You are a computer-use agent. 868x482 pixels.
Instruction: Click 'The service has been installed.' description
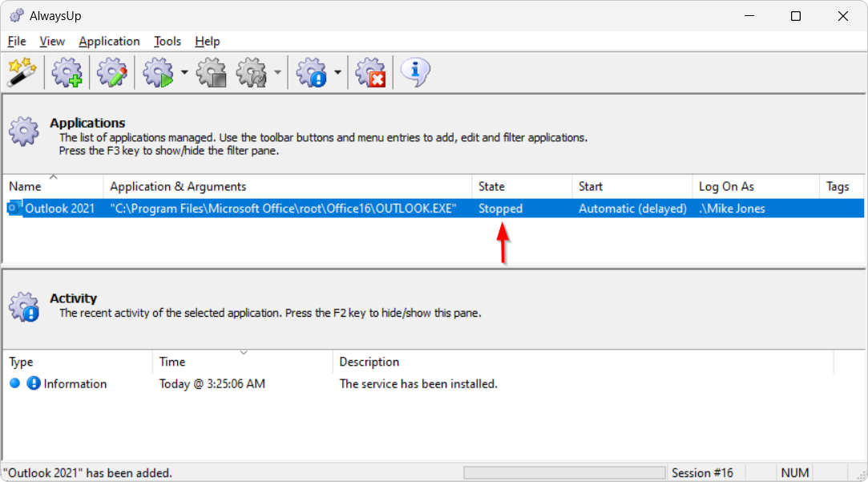(418, 383)
